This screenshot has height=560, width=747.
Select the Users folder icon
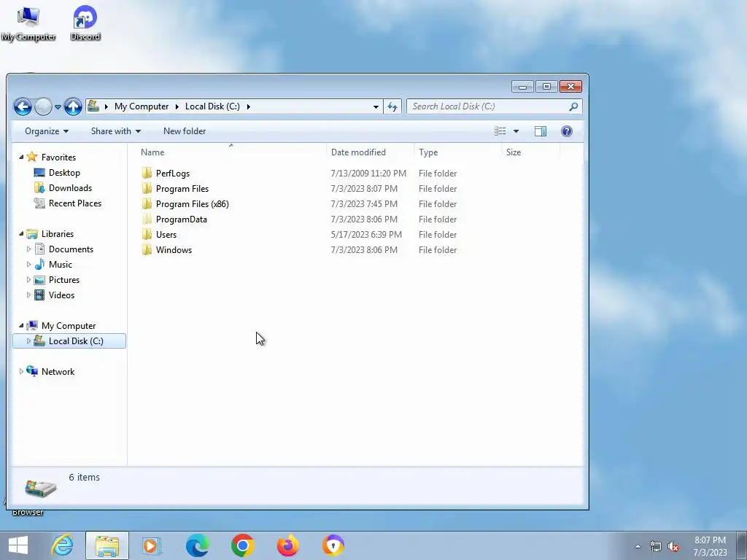point(147,234)
